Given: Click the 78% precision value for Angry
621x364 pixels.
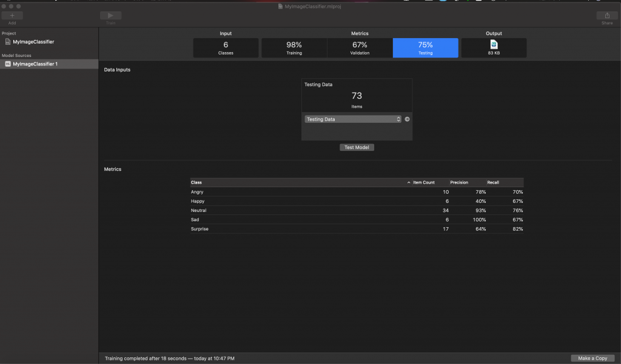Looking at the screenshot, I should (x=481, y=192).
